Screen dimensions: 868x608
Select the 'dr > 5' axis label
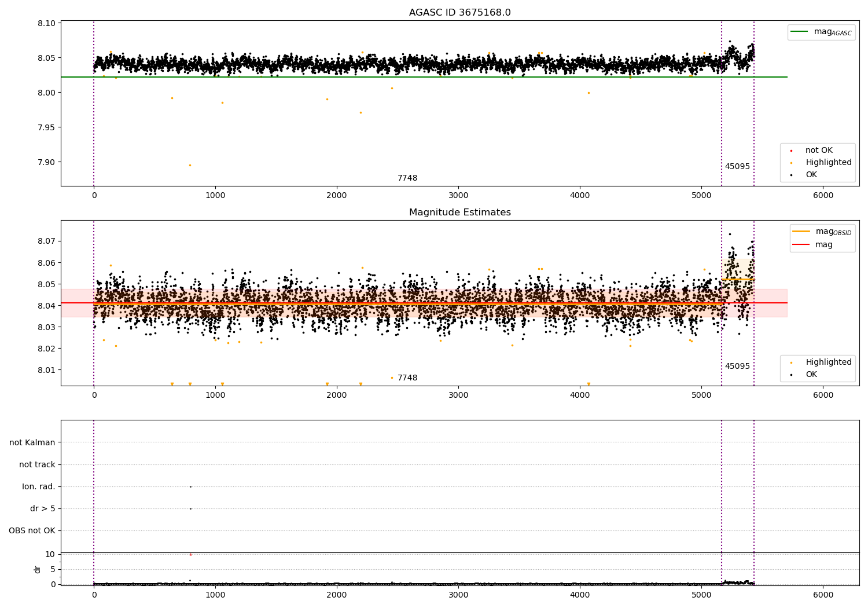pos(43,508)
